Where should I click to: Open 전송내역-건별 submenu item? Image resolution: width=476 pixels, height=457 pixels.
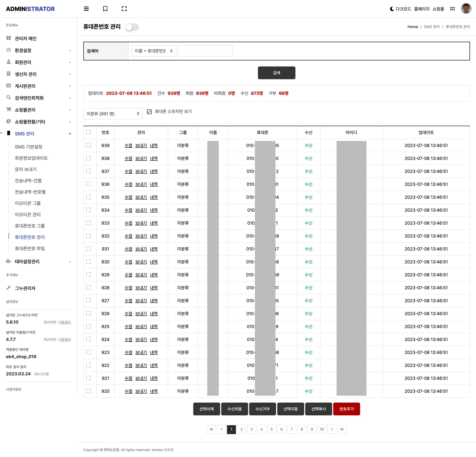point(28,181)
